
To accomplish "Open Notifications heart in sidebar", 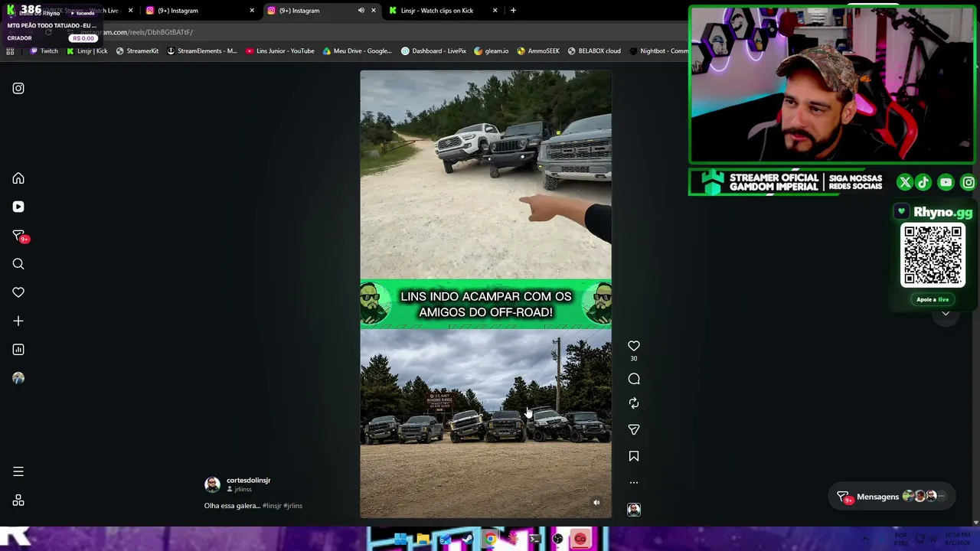I will coord(18,292).
